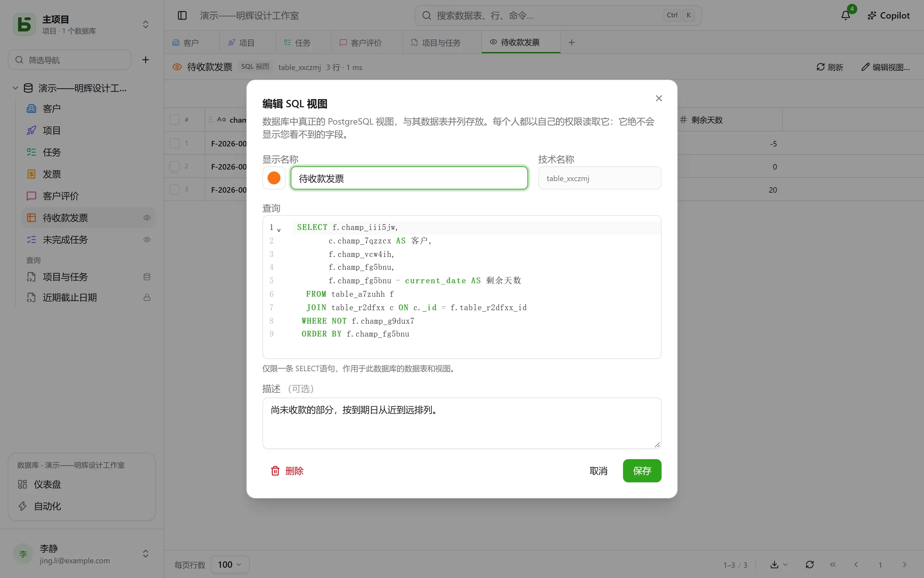This screenshot has height=578, width=924.
Task: Check the row 1 checkbox
Action: 175,143
